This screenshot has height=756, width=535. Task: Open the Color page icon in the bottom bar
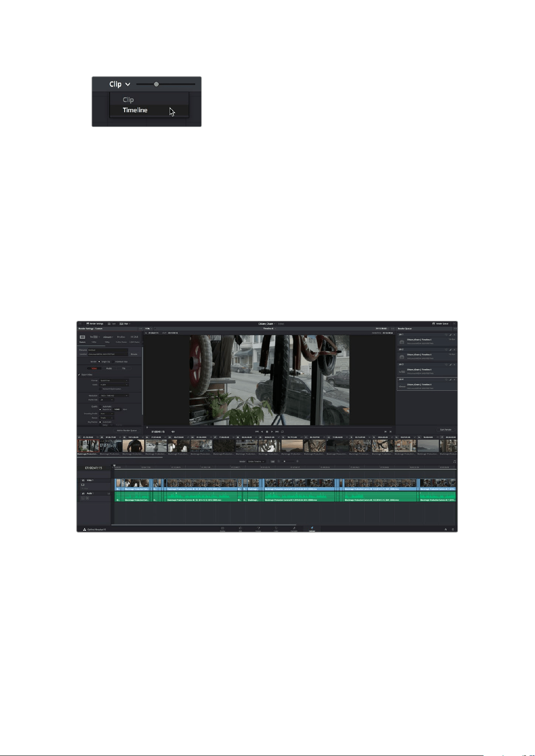[276, 529]
